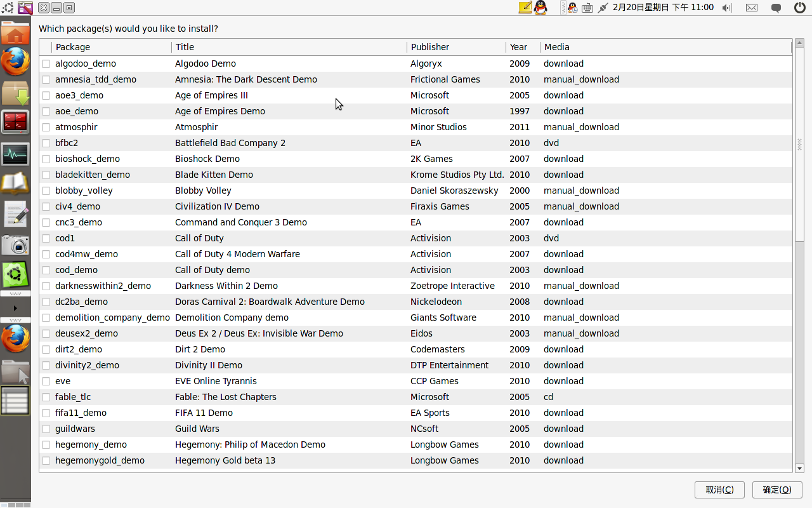
Task: Open the keyboard input method indicator
Action: [587, 8]
